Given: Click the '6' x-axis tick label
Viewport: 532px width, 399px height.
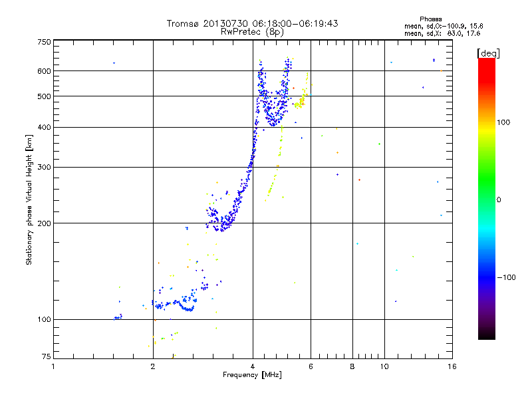Looking at the screenshot, I should tap(311, 366).
